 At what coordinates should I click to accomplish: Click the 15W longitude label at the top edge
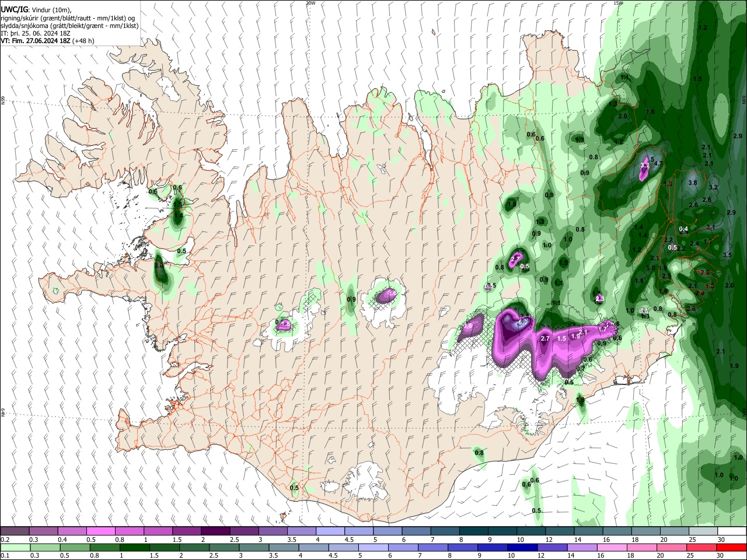(618, 3)
